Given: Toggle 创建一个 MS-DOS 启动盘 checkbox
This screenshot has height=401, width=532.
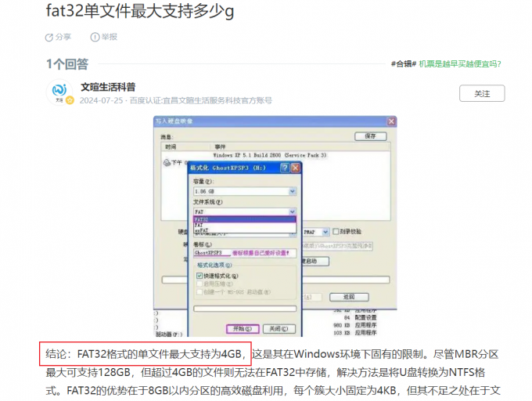Looking at the screenshot, I should coord(199,292).
